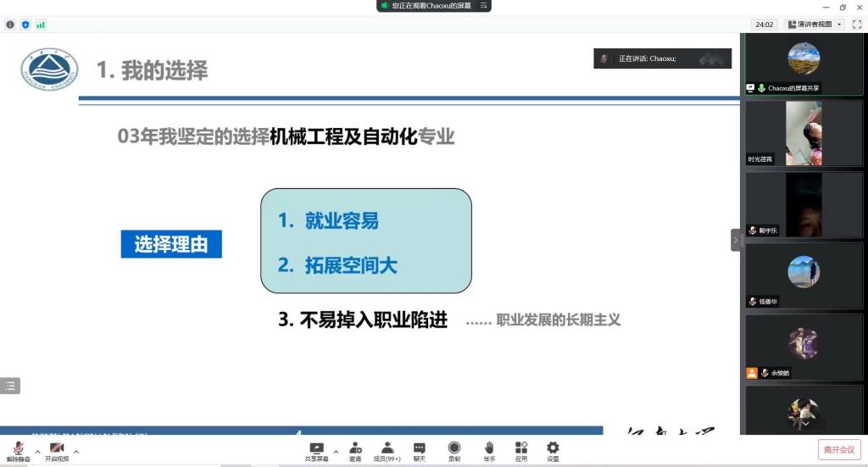Click the meeting info icon
This screenshot has height=467, width=868.
coord(10,25)
